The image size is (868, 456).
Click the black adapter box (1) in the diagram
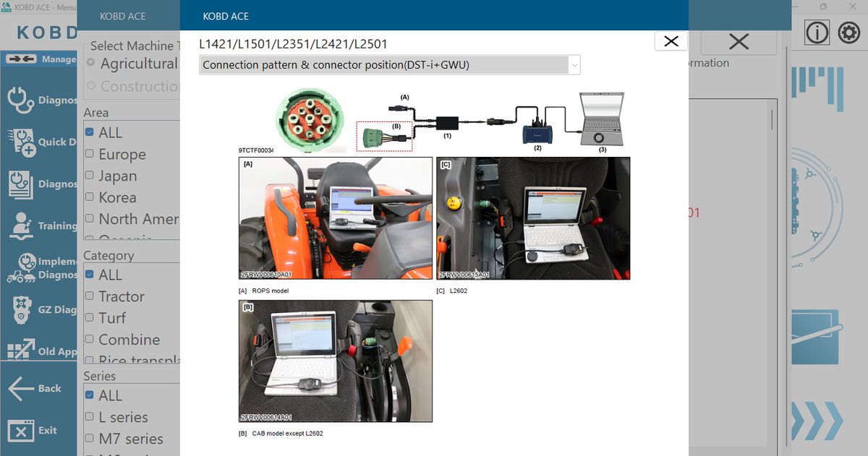tap(447, 121)
